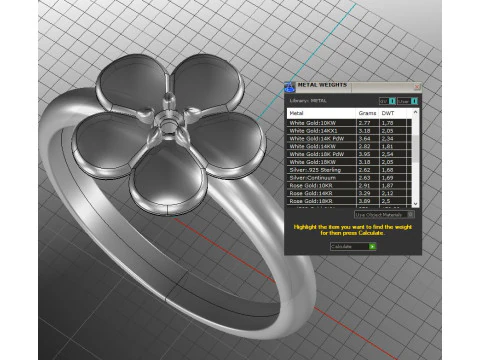Image resolution: width=480 pixels, height=360 pixels.
Task: Select the White Gold:14K PdW row
Action: [x=349, y=138]
